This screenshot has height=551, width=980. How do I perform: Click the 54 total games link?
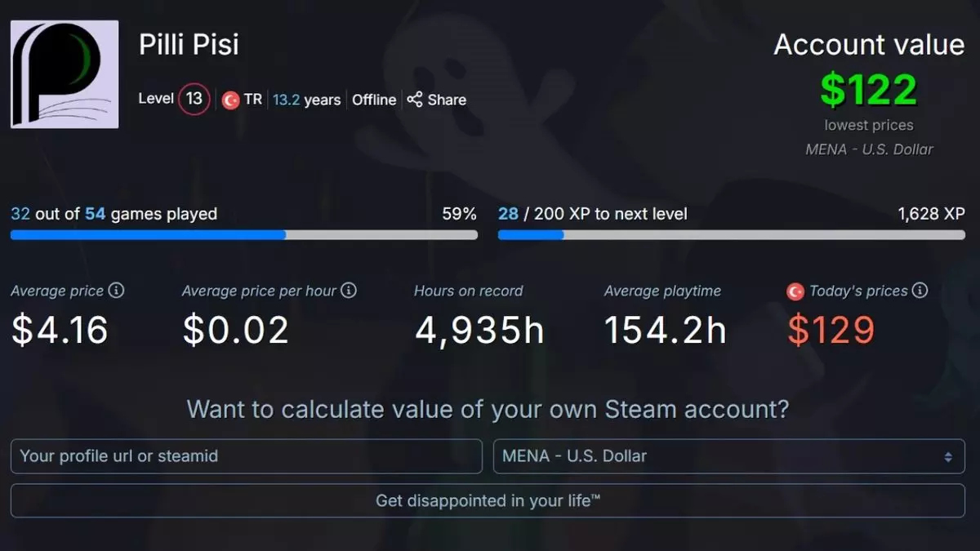coord(94,214)
